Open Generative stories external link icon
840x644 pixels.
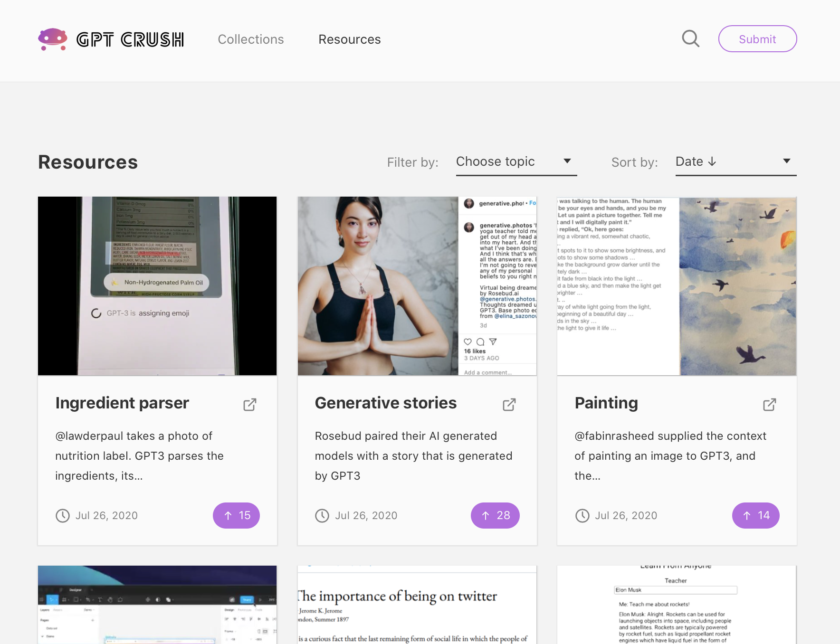pos(509,405)
